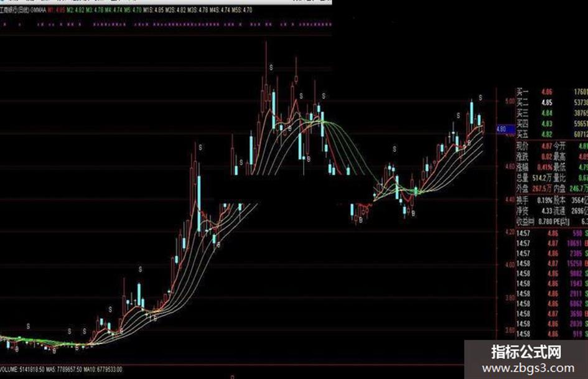The width and height of the screenshot is (588, 379).
Task: Select the M1: 4.85 indicator value
Action: [56, 10]
